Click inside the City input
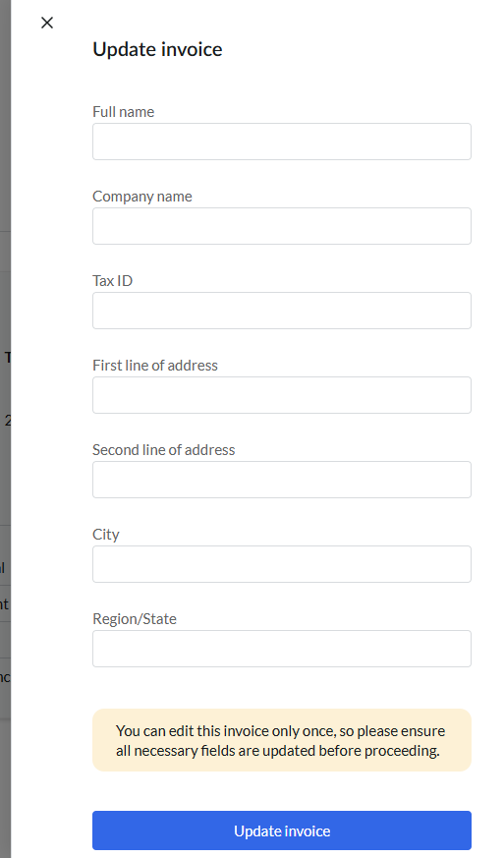This screenshot has width=504, height=858. (x=282, y=564)
